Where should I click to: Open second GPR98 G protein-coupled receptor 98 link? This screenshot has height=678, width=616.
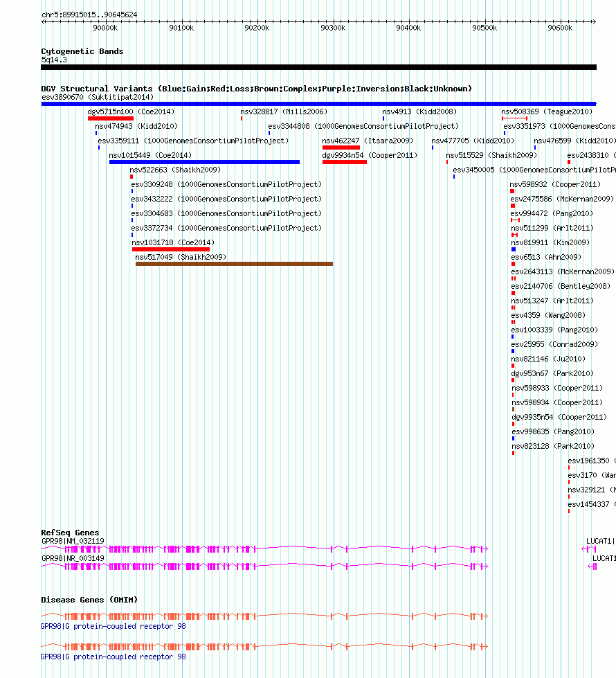114,657
